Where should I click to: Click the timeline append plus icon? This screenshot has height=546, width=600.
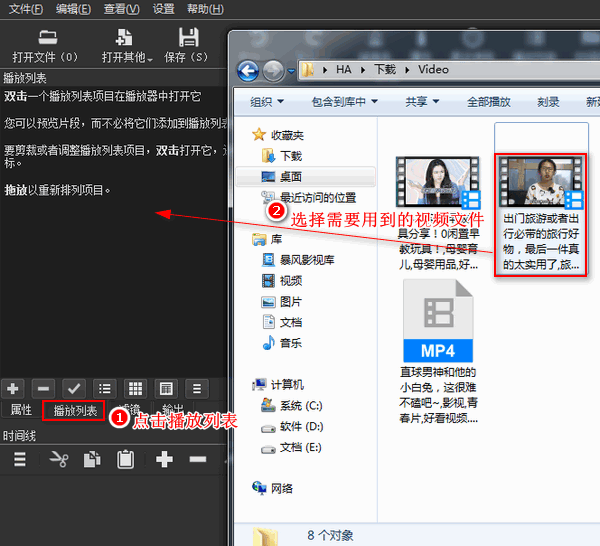coord(164,459)
